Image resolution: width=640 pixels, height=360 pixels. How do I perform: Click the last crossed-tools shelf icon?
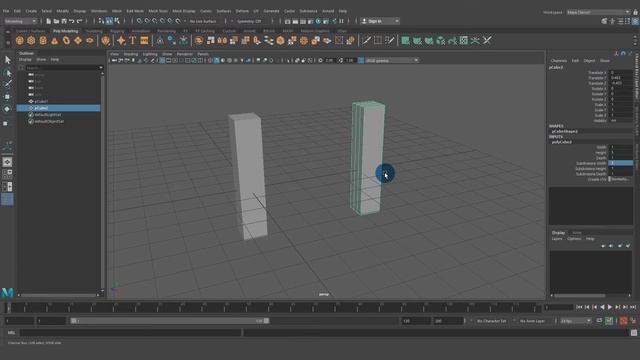point(487,40)
